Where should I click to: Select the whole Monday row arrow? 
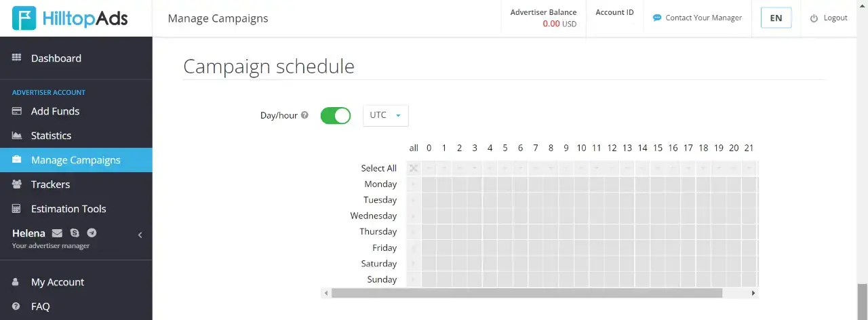point(414,184)
